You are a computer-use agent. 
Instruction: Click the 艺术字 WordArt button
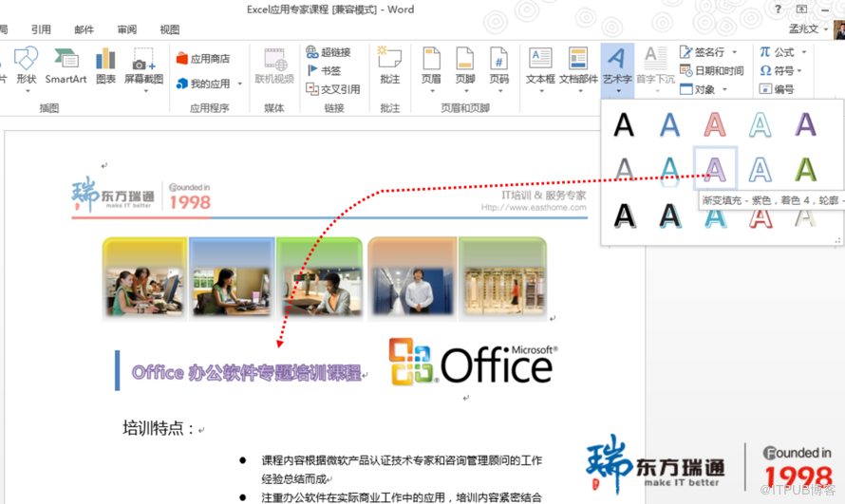[617, 69]
